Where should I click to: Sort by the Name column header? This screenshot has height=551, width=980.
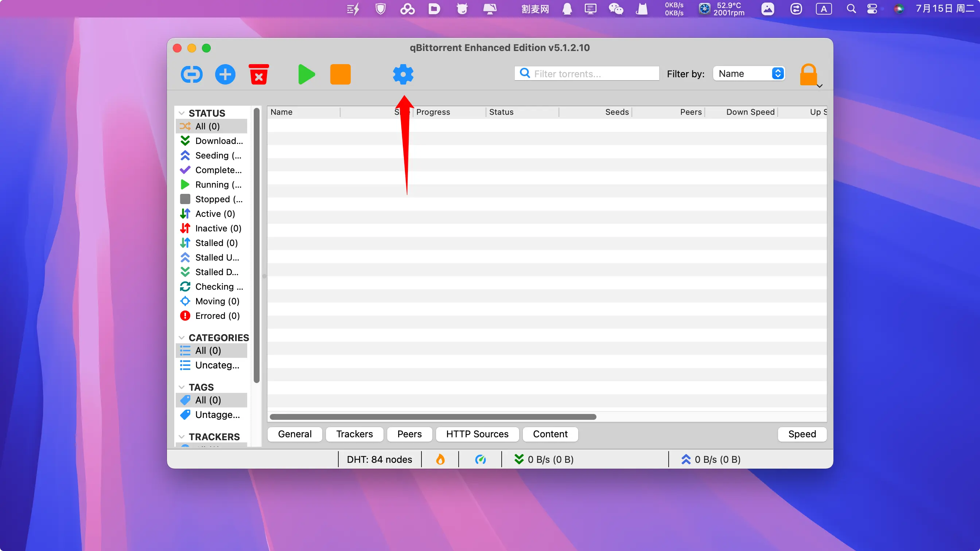304,112
